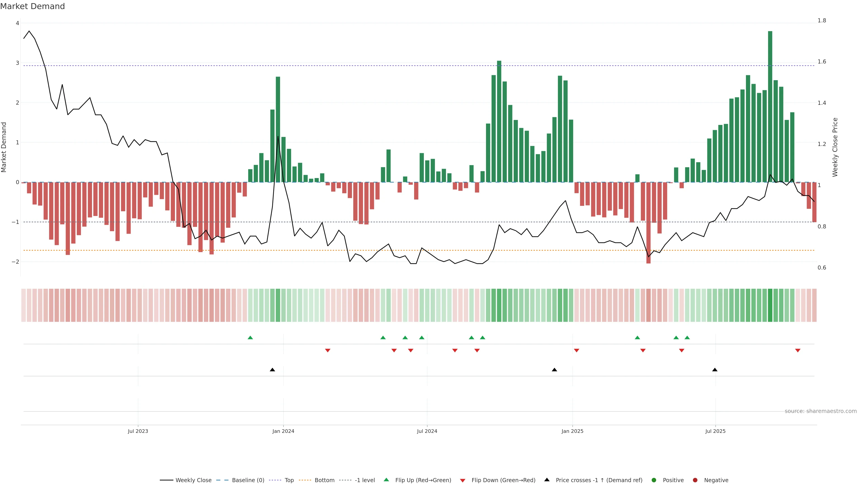The image size is (868, 488).
Task: Hide the -1 level legend series
Action: point(365,480)
